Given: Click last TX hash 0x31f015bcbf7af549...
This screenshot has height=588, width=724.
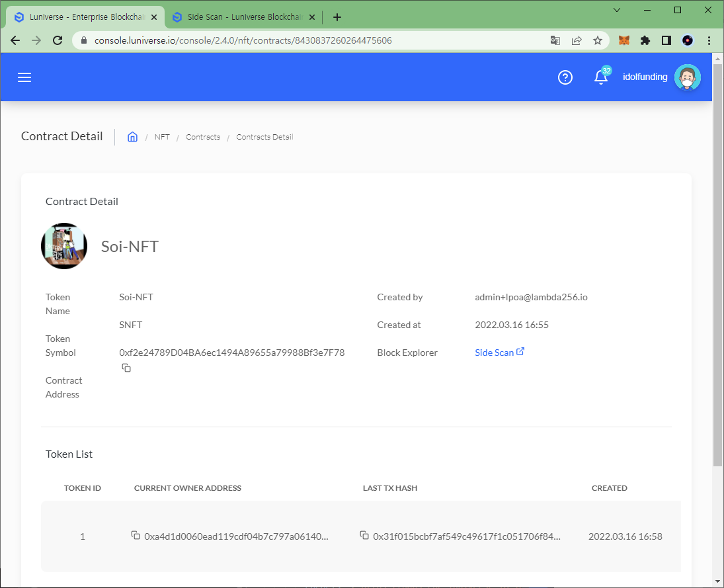Looking at the screenshot, I should click(466, 536).
